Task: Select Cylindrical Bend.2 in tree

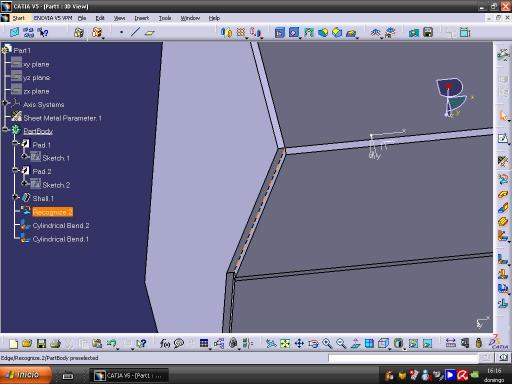Action: [x=61, y=226]
